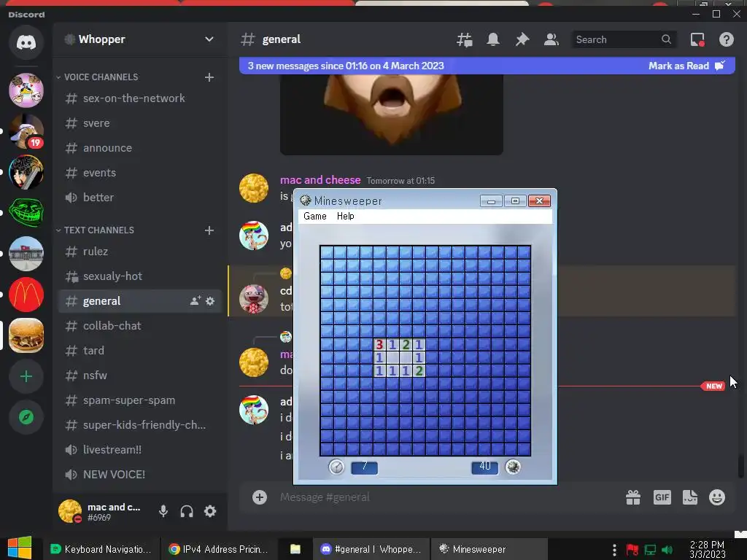Click the Minesweeper mine counter icon
The width and height of the screenshot is (747, 560).
[x=513, y=467]
